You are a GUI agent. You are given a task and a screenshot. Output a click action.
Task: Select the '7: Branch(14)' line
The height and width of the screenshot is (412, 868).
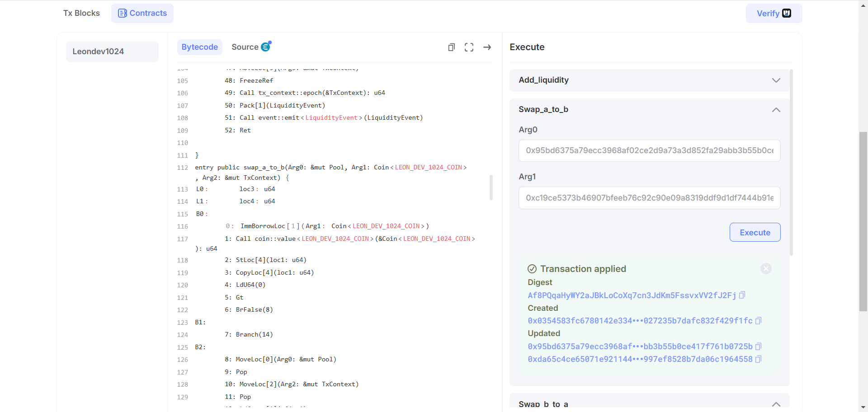[249, 334]
